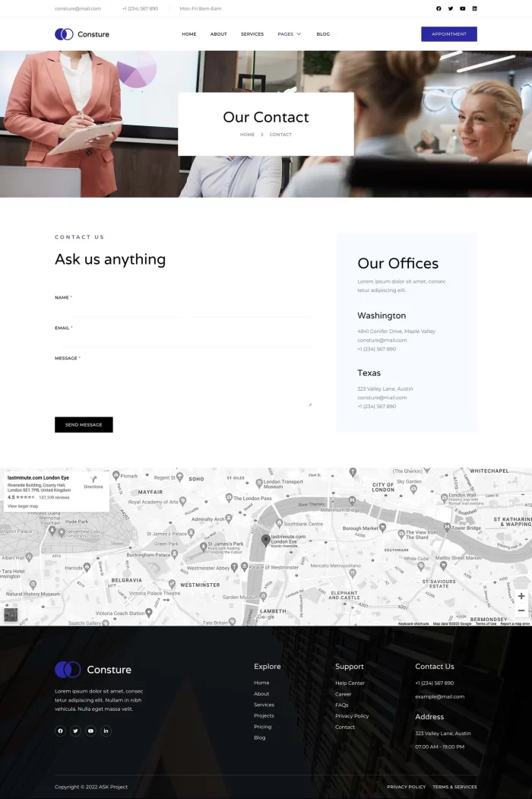Screen dimensions: 532x799
Task: Open LinkedIn icon in top header bar
Action: click(475, 8)
